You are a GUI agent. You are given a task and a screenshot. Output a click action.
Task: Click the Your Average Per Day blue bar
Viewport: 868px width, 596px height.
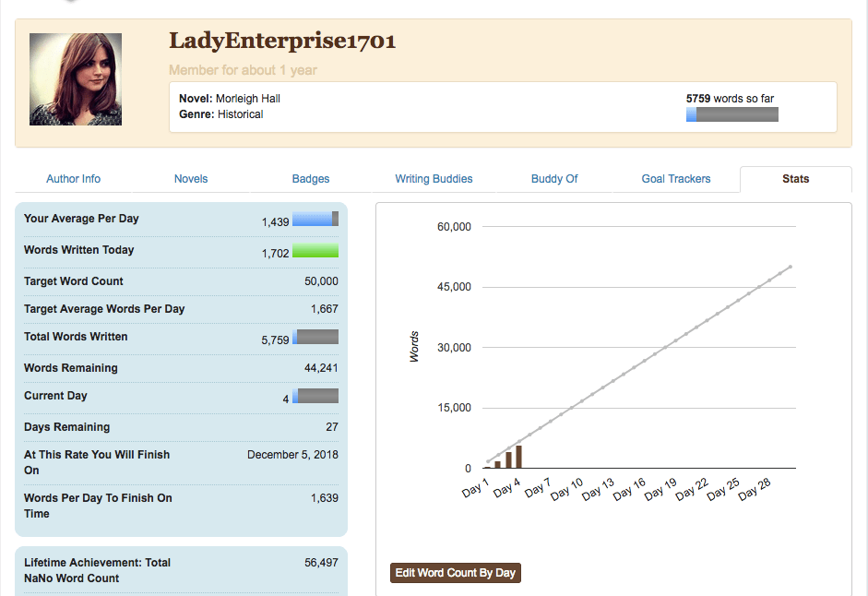pos(315,220)
